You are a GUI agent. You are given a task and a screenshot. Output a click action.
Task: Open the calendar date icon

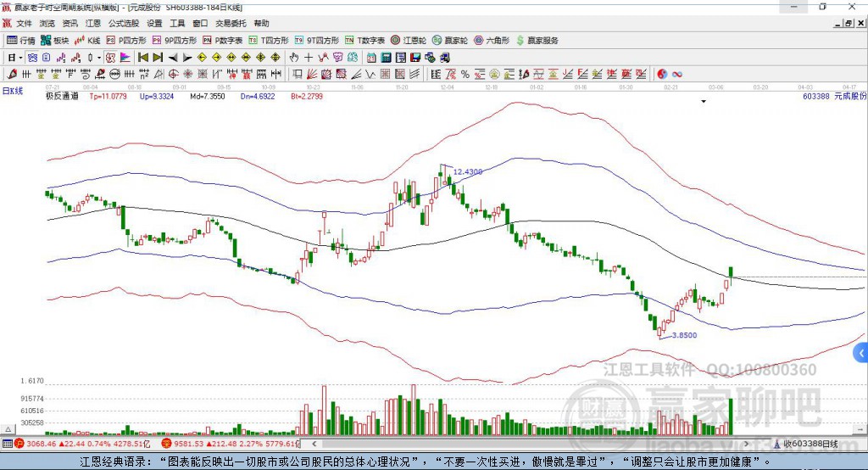tap(371, 57)
